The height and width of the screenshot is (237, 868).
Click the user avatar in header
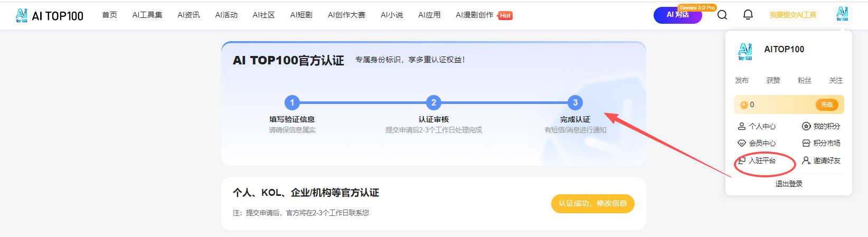point(842,14)
